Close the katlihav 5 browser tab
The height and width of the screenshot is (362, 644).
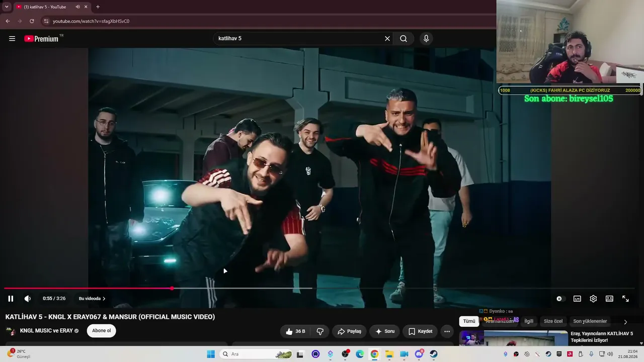tap(86, 7)
